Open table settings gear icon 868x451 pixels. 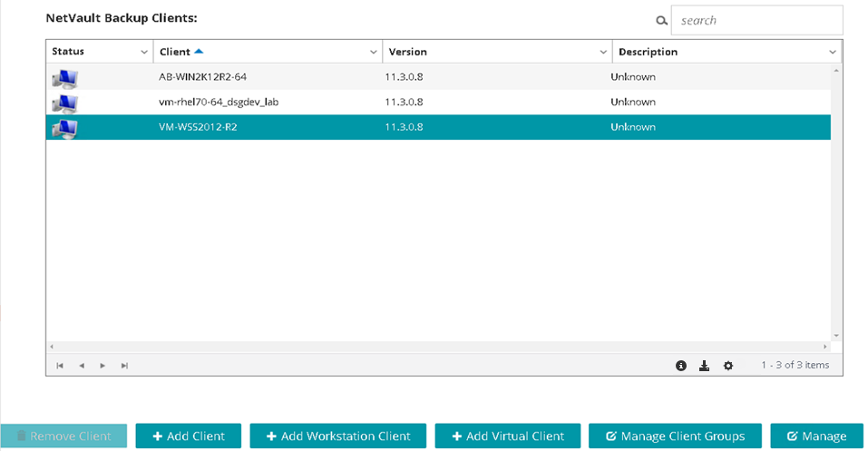728,366
